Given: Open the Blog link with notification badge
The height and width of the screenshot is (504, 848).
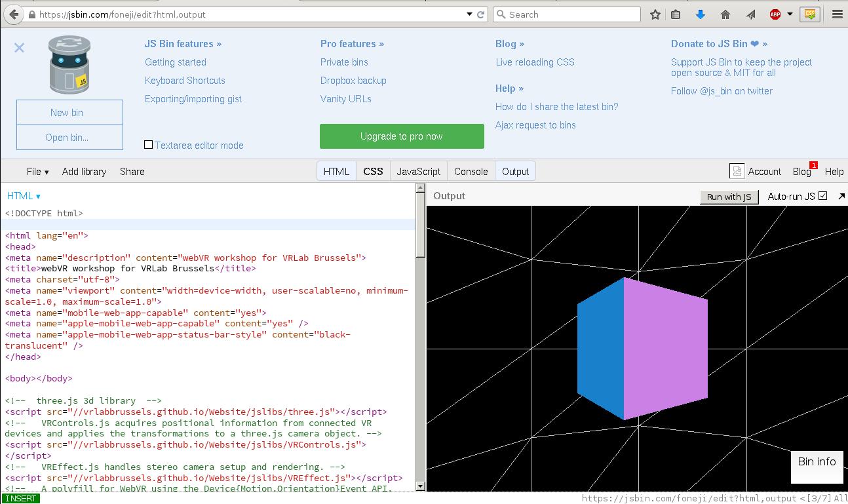Looking at the screenshot, I should coord(802,172).
